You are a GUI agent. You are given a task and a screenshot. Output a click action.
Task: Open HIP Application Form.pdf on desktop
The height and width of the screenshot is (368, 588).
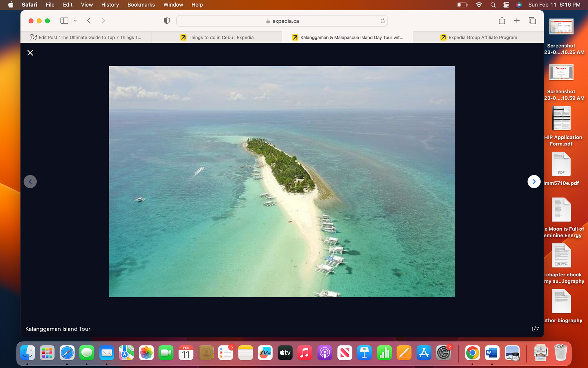tap(561, 119)
